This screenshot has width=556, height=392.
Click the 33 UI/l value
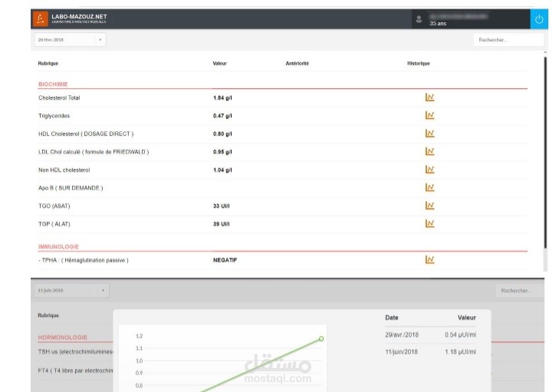click(222, 206)
